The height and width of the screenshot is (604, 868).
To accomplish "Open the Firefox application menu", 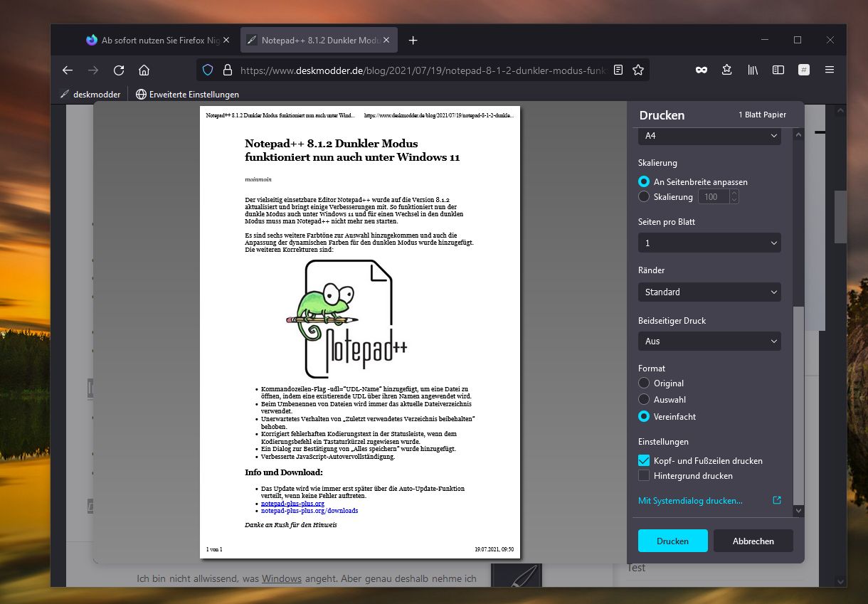I will pyautogui.click(x=830, y=70).
